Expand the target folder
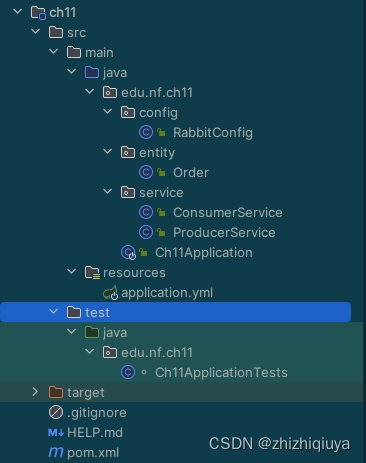 tap(35, 392)
